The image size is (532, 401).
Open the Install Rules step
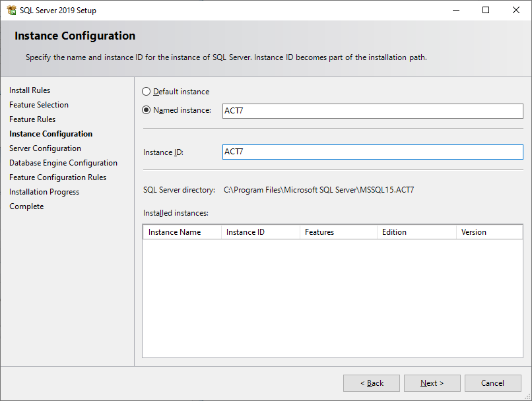(30, 90)
